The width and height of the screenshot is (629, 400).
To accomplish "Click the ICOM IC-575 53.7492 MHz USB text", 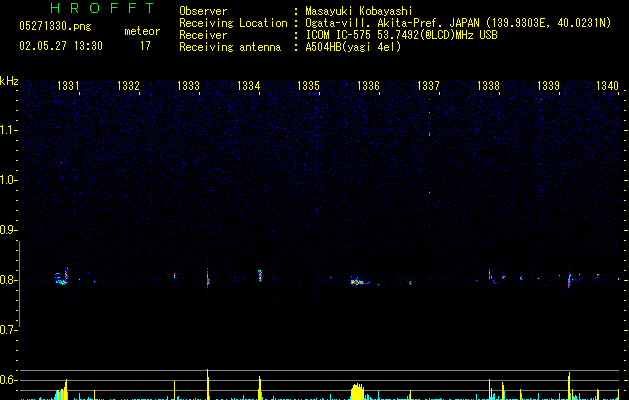I will pos(401,35).
